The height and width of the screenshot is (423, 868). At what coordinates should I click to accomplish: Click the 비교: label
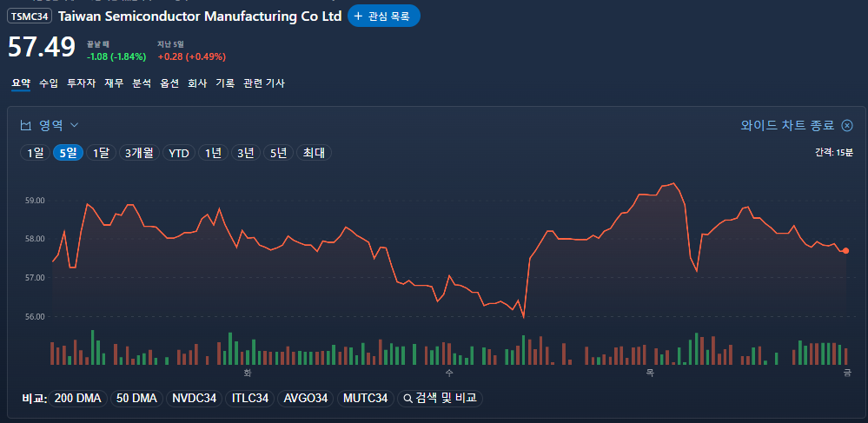(35, 398)
